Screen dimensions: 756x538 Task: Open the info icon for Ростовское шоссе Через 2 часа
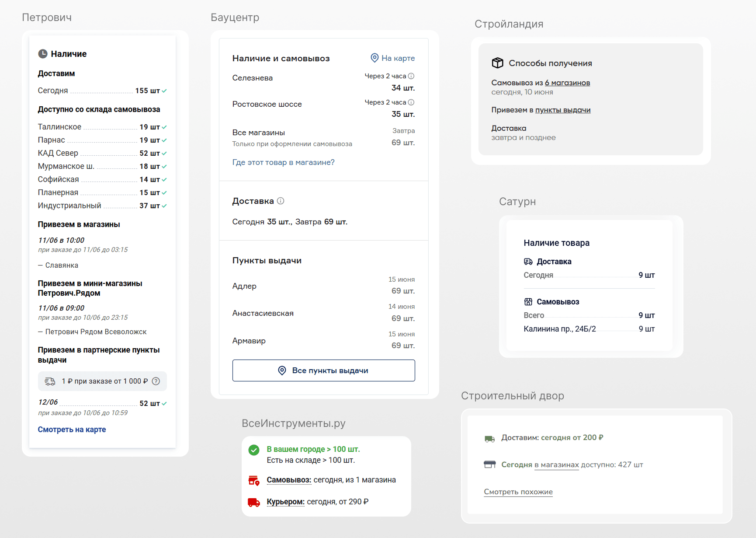click(411, 102)
